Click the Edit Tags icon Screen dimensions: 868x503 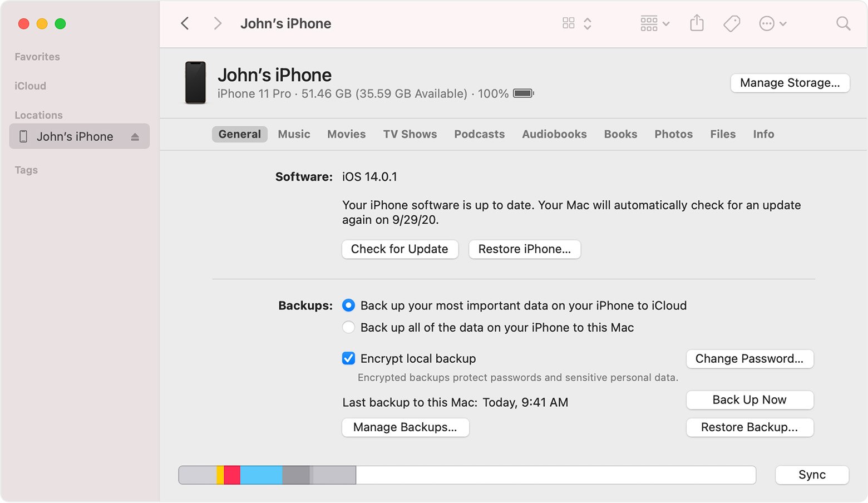coord(732,23)
